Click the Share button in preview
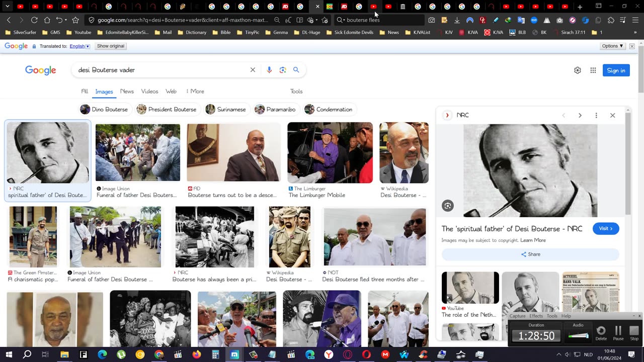 (x=530, y=254)
